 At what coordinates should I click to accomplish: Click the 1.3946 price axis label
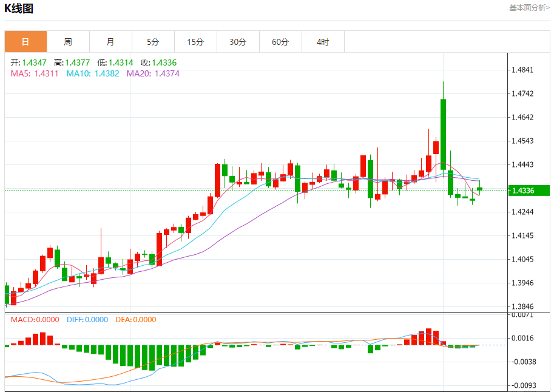[x=522, y=283]
